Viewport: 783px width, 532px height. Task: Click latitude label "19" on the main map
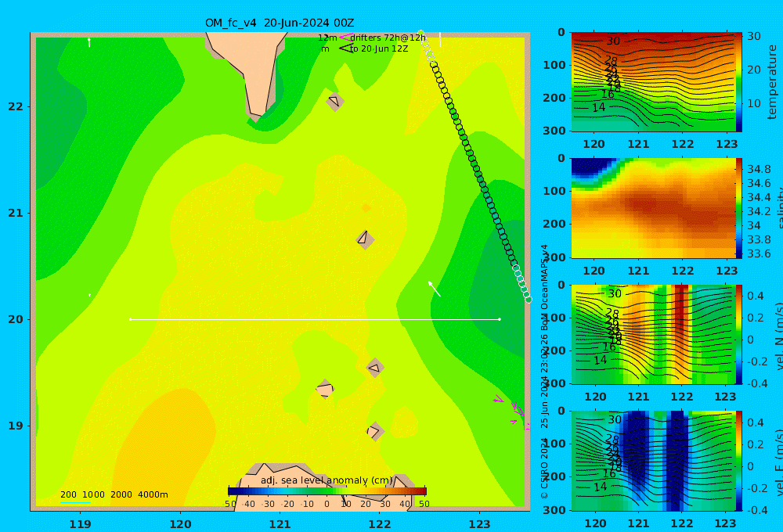[16, 426]
